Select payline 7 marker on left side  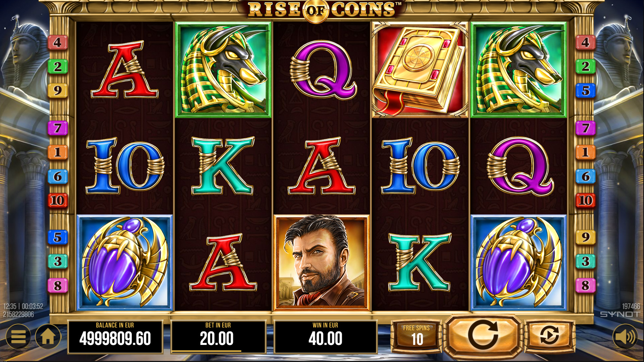[x=58, y=128]
